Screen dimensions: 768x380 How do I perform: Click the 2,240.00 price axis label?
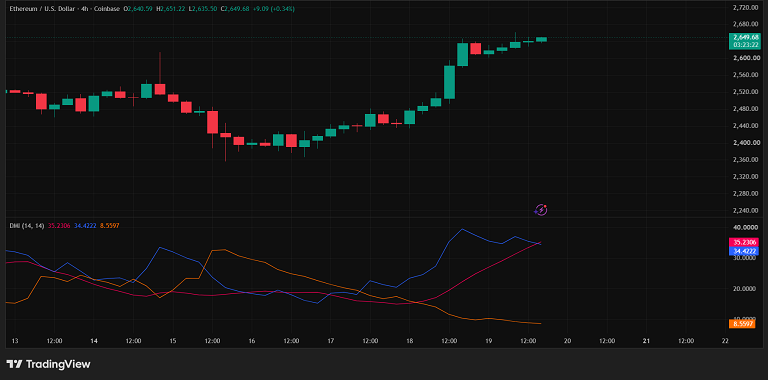[x=744, y=210]
